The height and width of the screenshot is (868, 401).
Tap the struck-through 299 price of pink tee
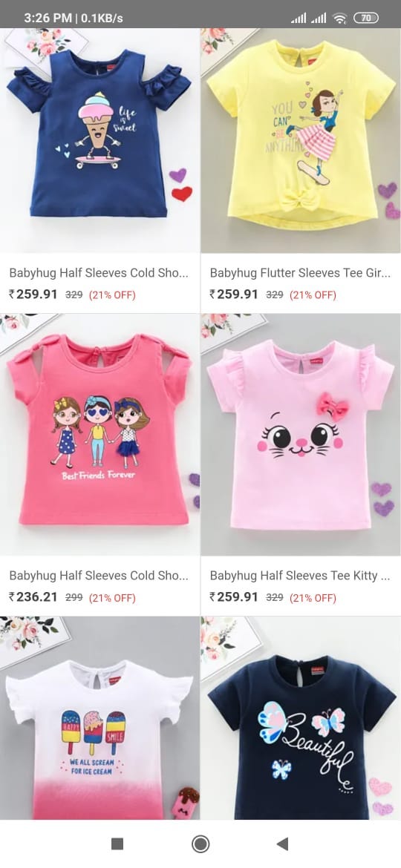click(74, 597)
